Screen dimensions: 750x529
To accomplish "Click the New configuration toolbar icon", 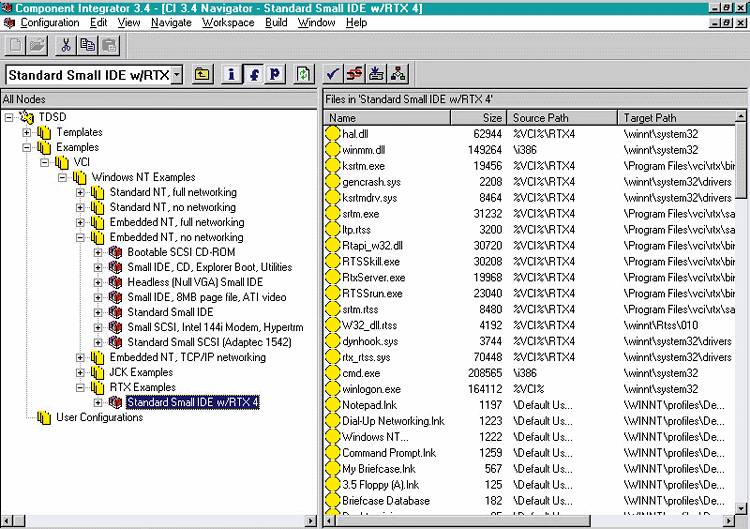I will tap(15, 45).
